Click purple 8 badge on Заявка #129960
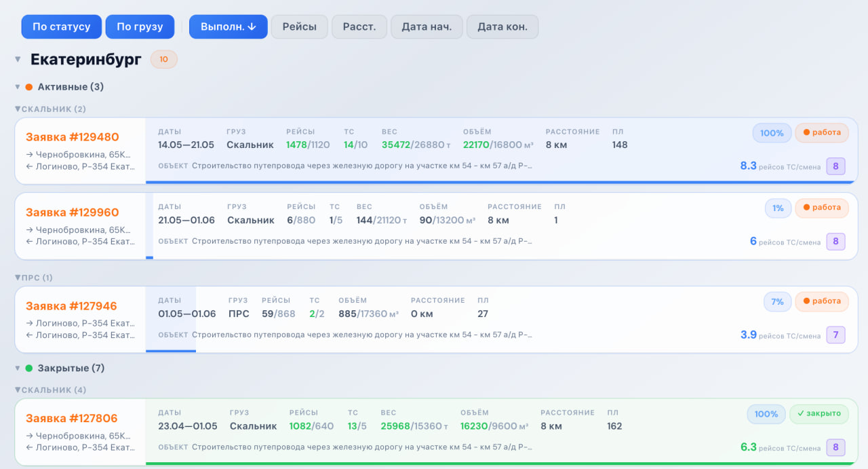This screenshot has width=868, height=469. [x=835, y=241]
